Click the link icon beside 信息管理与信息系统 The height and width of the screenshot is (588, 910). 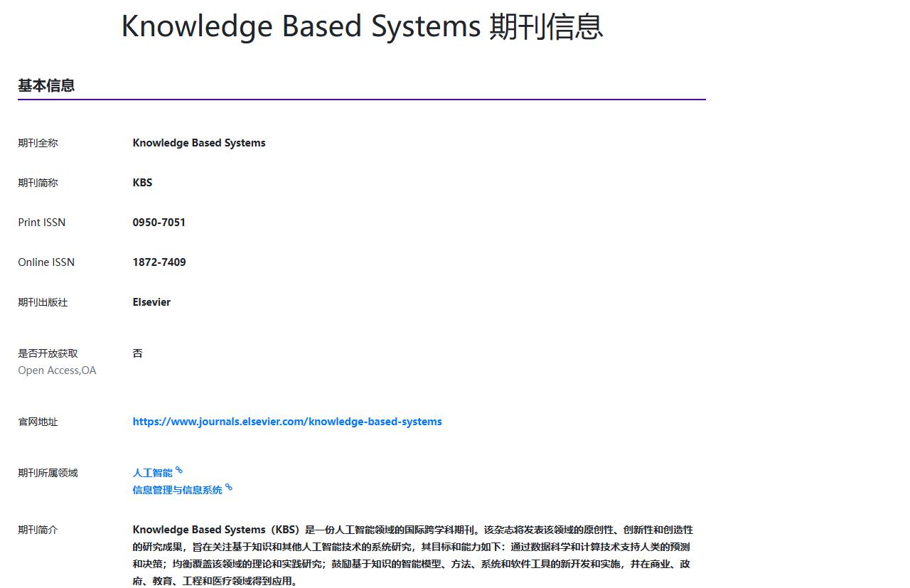tap(229, 487)
